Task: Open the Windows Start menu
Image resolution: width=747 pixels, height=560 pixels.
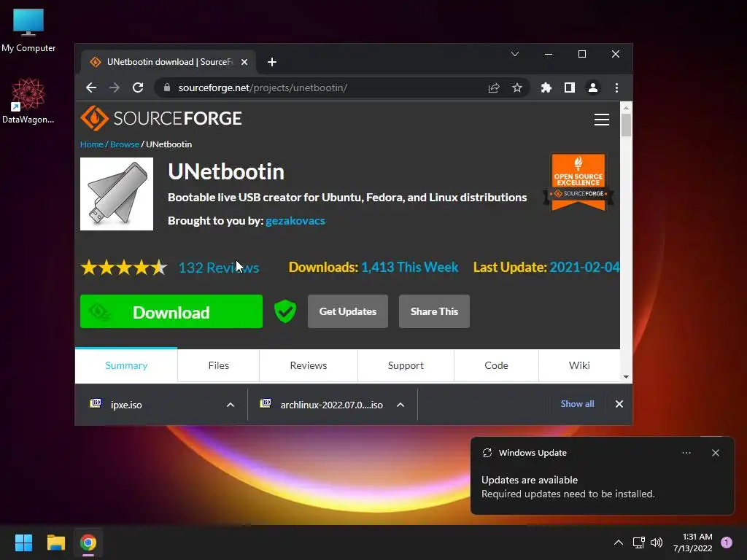Action: coord(23,542)
